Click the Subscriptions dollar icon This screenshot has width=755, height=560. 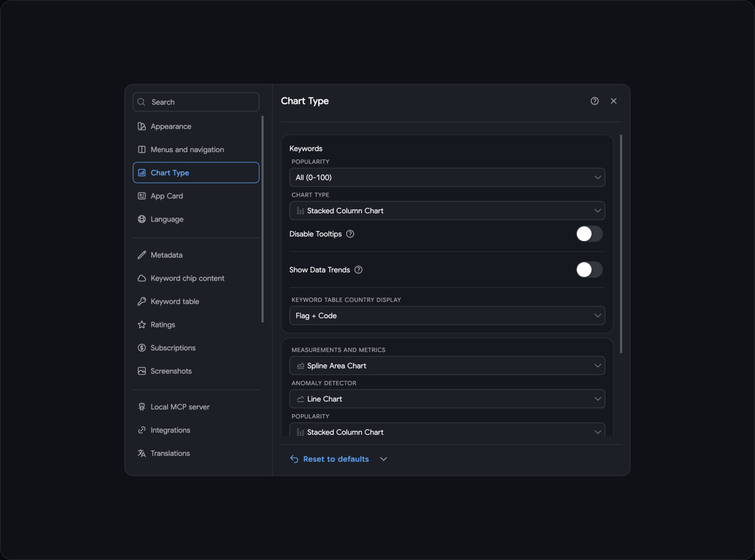[x=142, y=348]
